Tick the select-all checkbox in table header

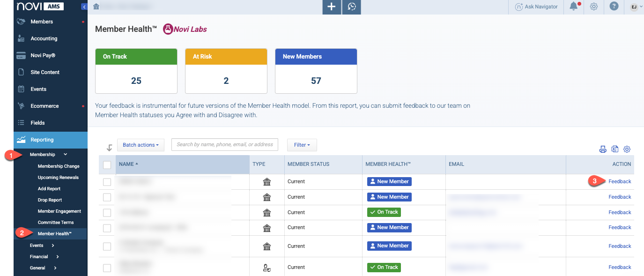pos(107,164)
